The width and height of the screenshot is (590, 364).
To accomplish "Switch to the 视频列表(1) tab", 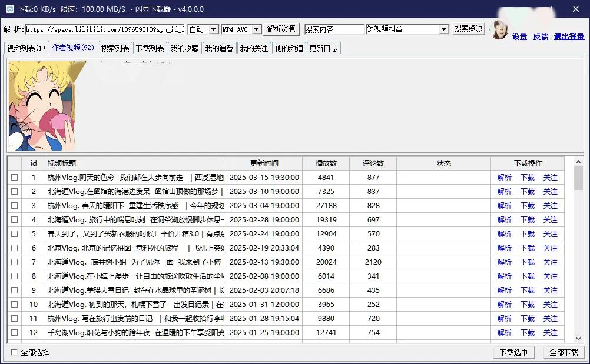I will 26,48.
